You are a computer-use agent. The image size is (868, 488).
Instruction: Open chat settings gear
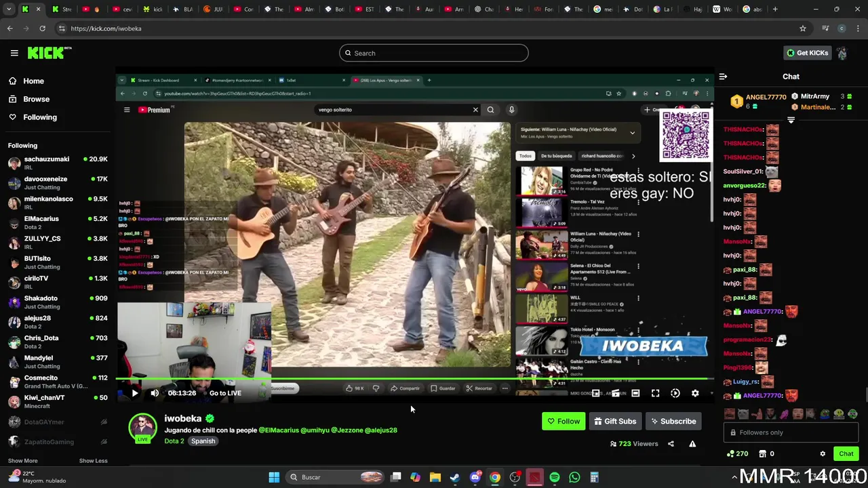tap(823, 454)
